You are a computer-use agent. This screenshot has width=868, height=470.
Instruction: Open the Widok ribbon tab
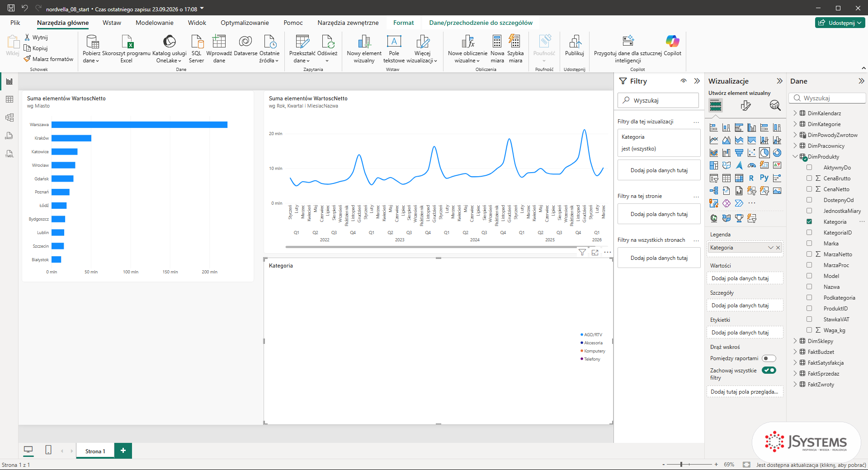point(197,23)
